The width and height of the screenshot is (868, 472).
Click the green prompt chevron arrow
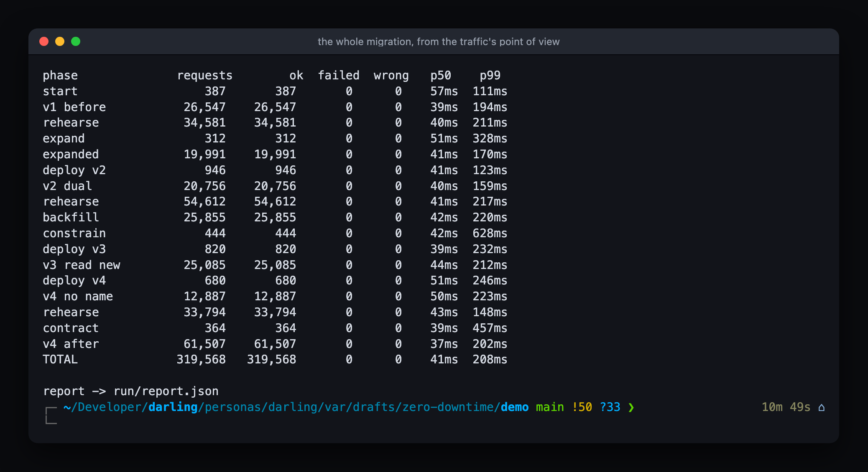pos(631,407)
